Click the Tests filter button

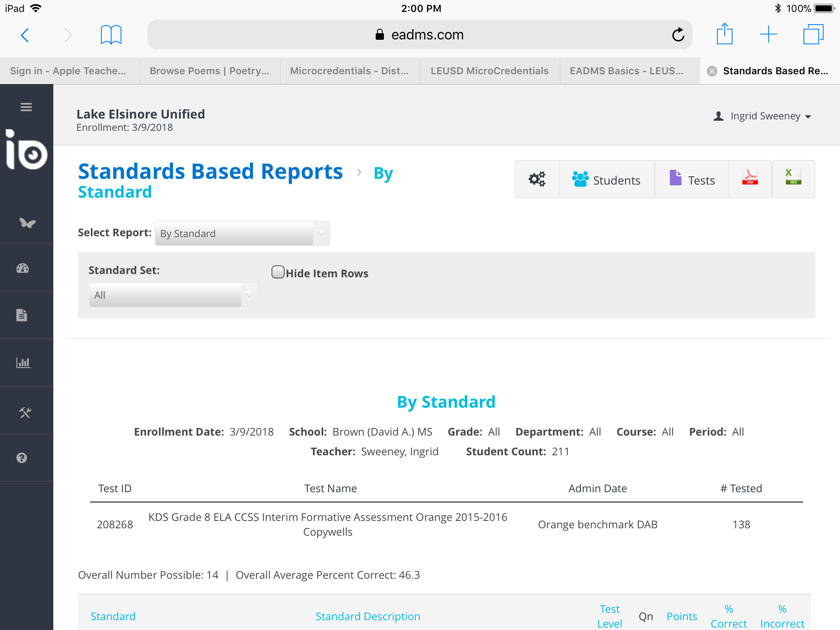tap(692, 180)
